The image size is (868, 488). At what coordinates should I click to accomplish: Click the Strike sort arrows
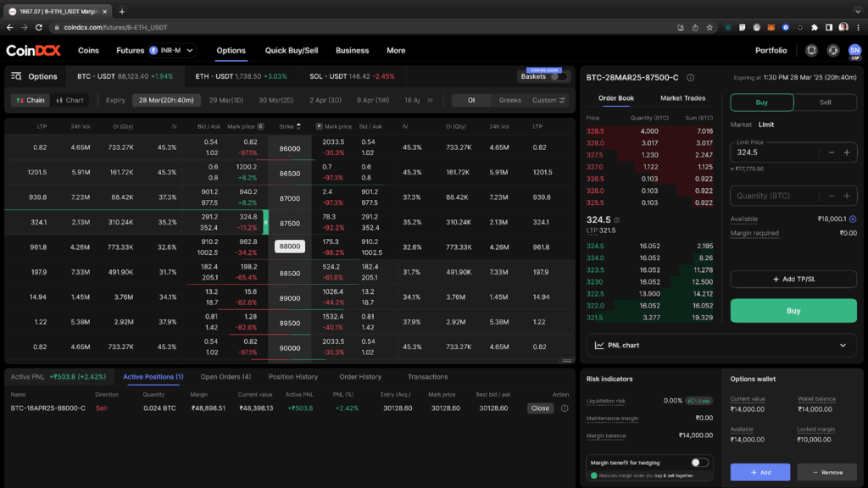299,126
